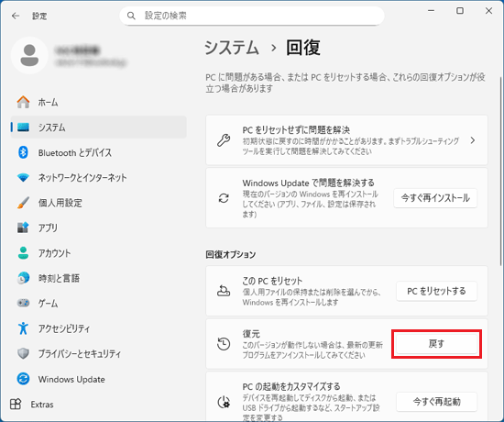Click the この PC をリセット icon
This screenshot has width=504, height=422.
(224, 291)
